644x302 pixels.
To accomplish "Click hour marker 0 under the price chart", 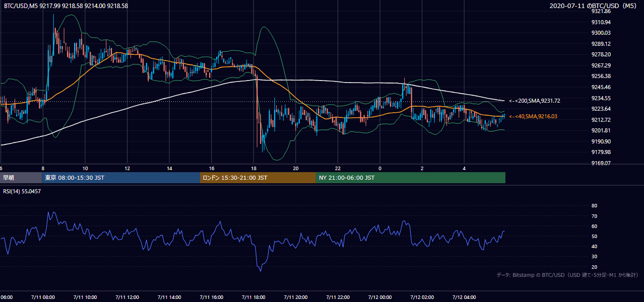I will [380, 168].
